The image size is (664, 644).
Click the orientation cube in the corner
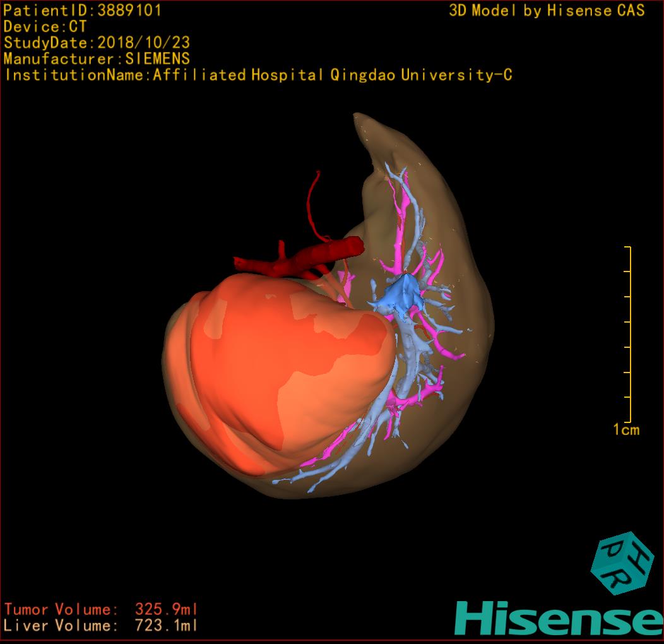click(x=622, y=565)
